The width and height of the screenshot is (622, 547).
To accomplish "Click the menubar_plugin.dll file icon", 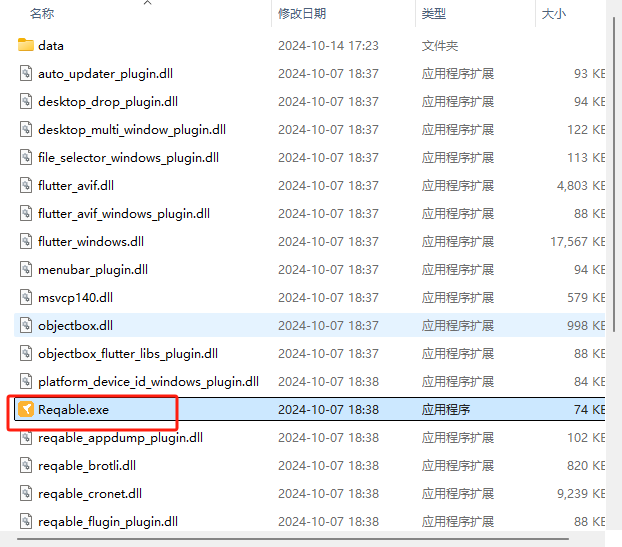I will point(26,269).
